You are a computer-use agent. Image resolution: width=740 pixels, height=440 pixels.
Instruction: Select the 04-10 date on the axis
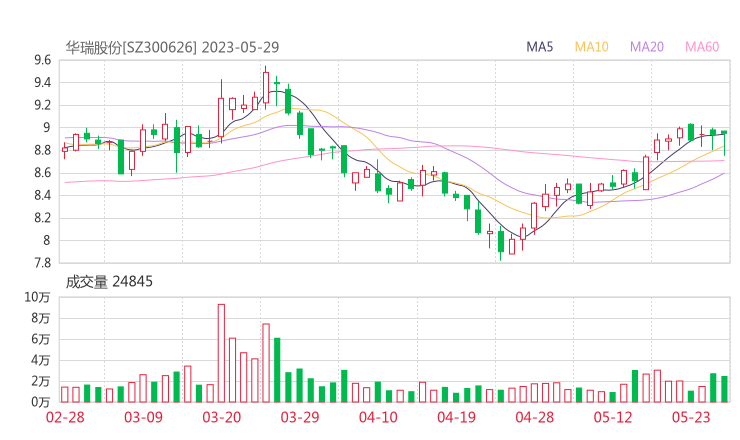pyautogui.click(x=377, y=417)
